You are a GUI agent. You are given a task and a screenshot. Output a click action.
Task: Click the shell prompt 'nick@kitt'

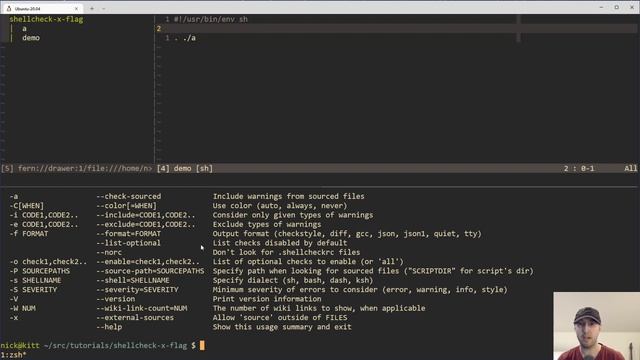tap(20, 345)
